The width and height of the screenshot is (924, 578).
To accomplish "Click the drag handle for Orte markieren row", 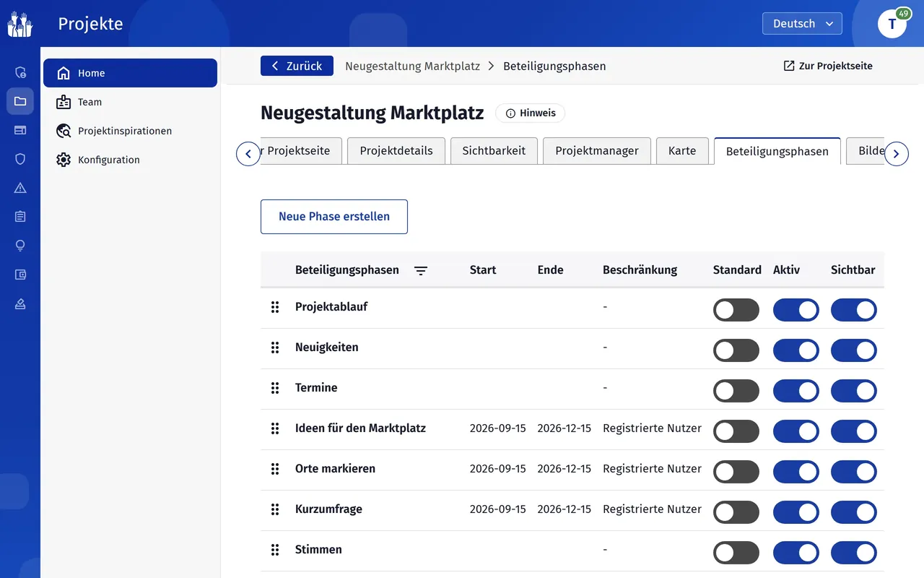I will click(275, 469).
